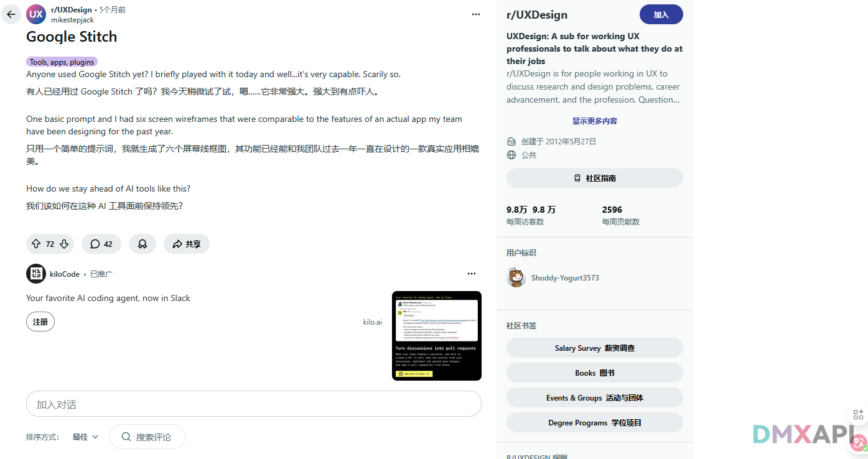Screen dimensions: 868x459
Task: Select the Tools, apps, plugins flair tag
Action: 62,62
